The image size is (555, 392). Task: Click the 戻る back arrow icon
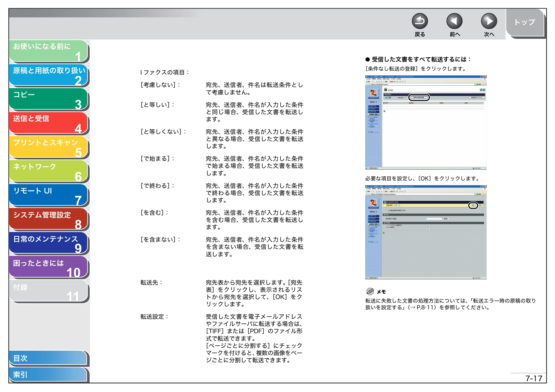point(420,21)
